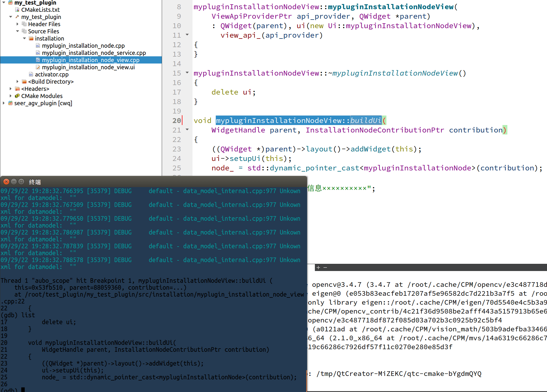Maximize the terminal window
Viewport: 547px width, 392px height.
click(x=21, y=182)
